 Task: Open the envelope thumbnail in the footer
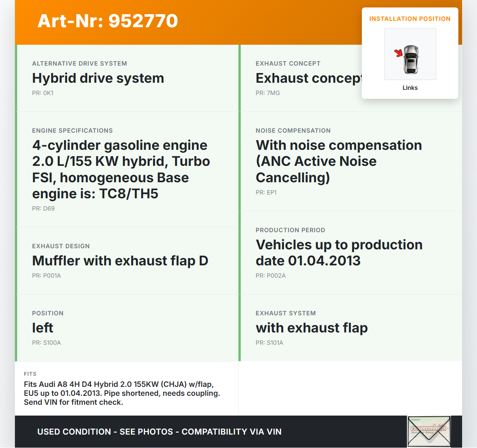pyautogui.click(x=429, y=432)
